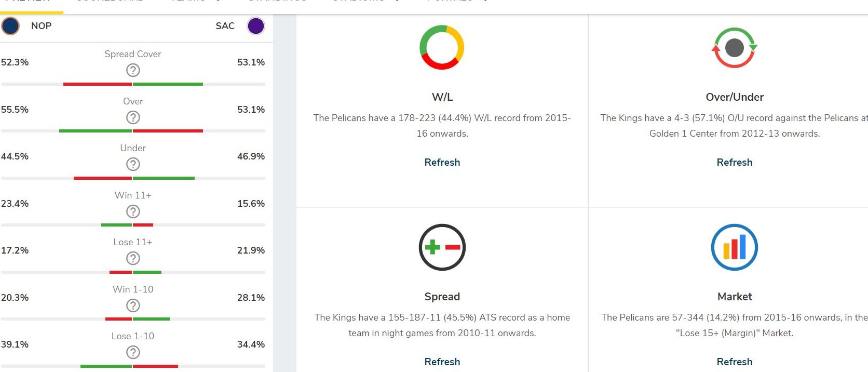Click the NOP team logo

coord(10,26)
